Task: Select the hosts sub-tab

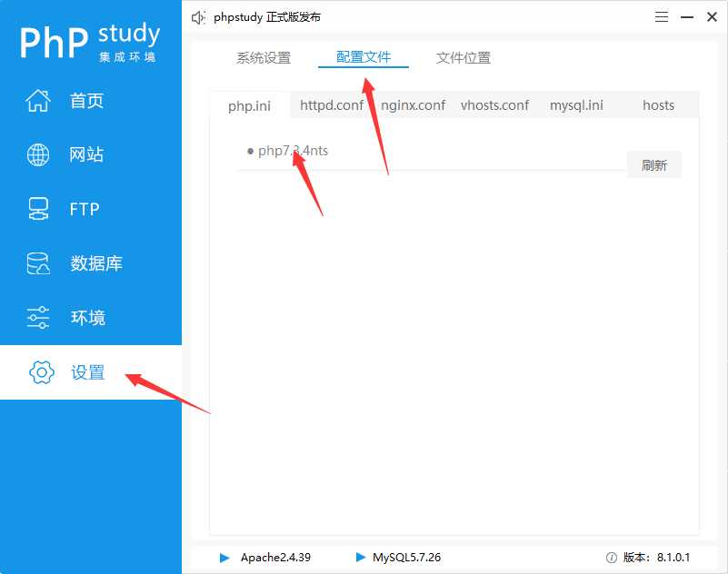Action: (658, 105)
